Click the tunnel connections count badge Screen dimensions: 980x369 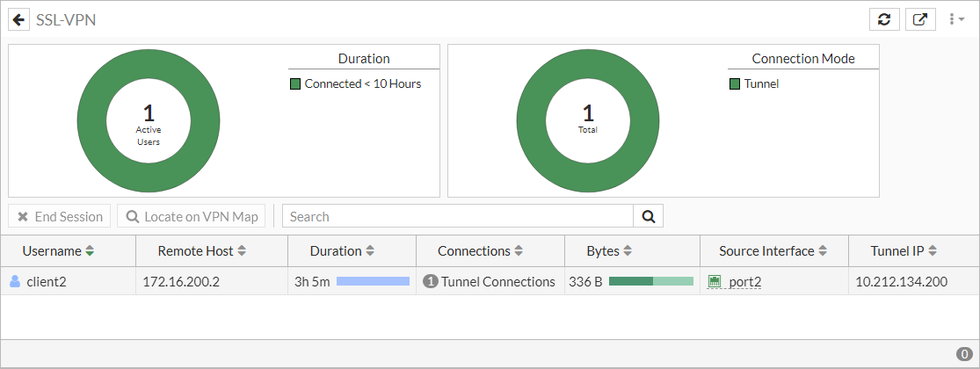(431, 282)
